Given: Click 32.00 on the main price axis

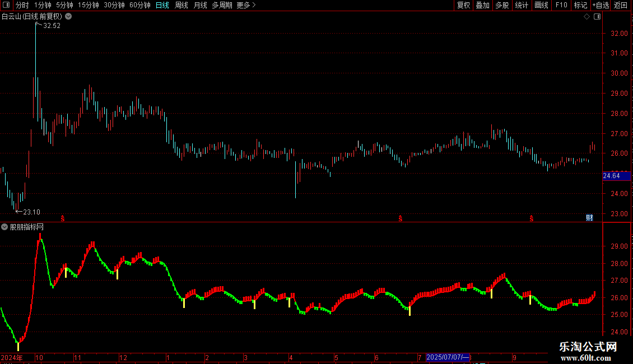Looking at the screenshot, I should pos(619,34).
